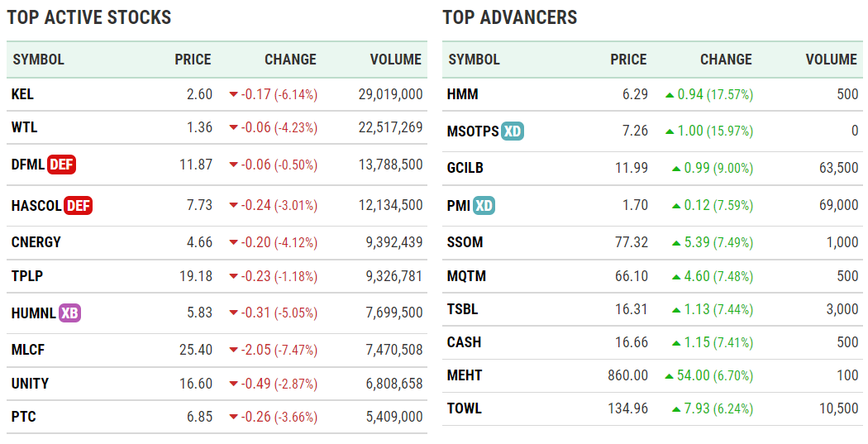Open the KEL stock symbol link
Image resolution: width=868 pixels, height=444 pixels.
pyautogui.click(x=22, y=94)
